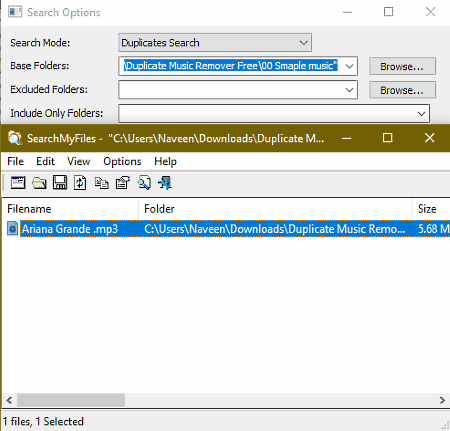Click the magnifier find icon
Viewport: 450px width, 431px height.
pyautogui.click(x=144, y=183)
